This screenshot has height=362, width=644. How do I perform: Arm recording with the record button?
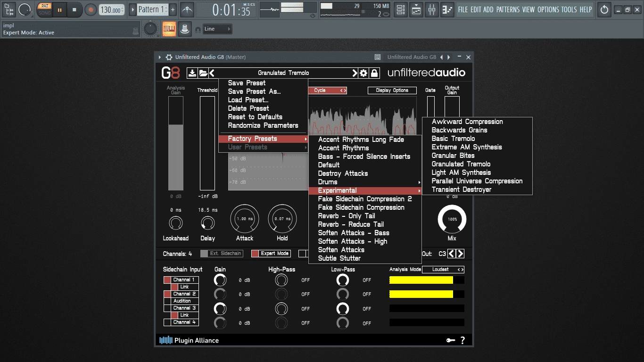tap(91, 9)
